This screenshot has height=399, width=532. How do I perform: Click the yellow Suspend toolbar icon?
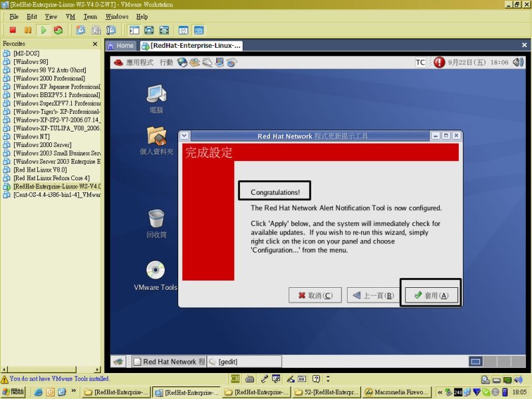(28, 30)
